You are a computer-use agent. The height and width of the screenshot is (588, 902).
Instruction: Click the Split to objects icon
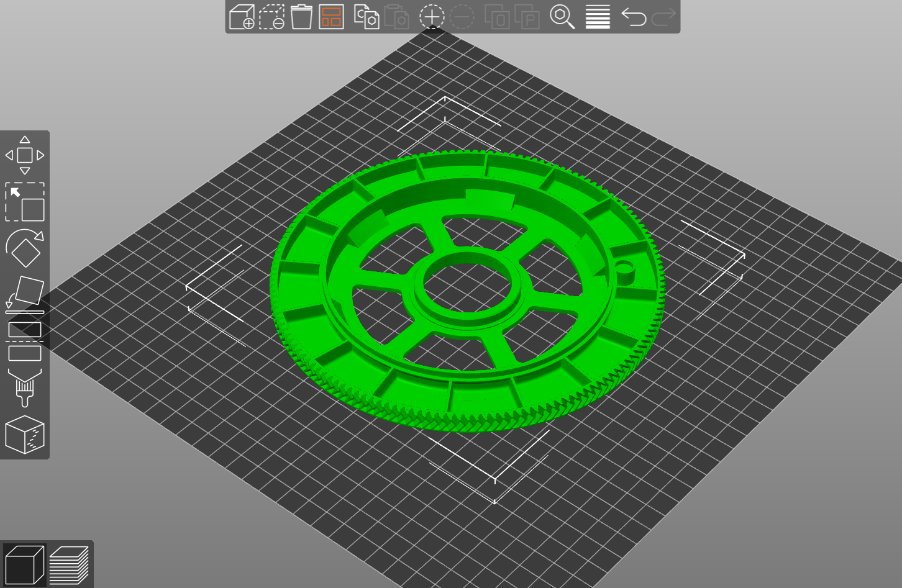coord(497,17)
